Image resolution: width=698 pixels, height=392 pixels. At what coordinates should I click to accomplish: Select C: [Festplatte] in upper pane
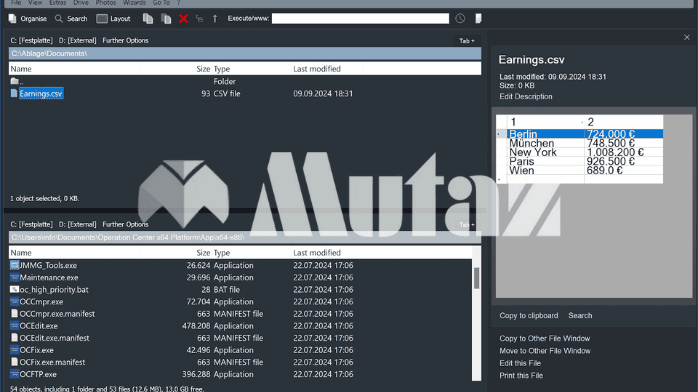(31, 40)
